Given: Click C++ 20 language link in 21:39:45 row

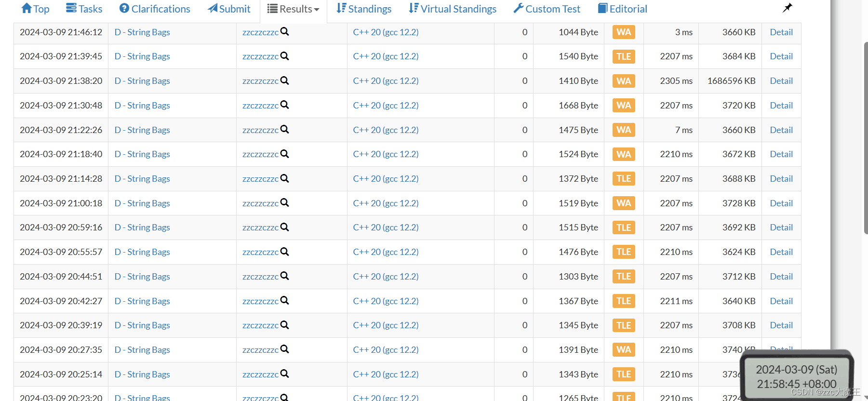Looking at the screenshot, I should [x=386, y=56].
